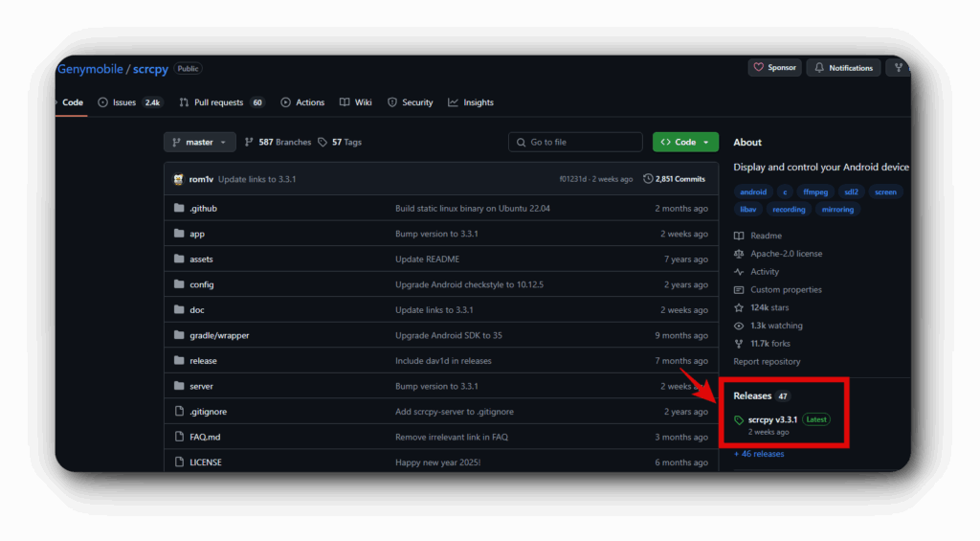Click the folder icon for release

click(179, 360)
